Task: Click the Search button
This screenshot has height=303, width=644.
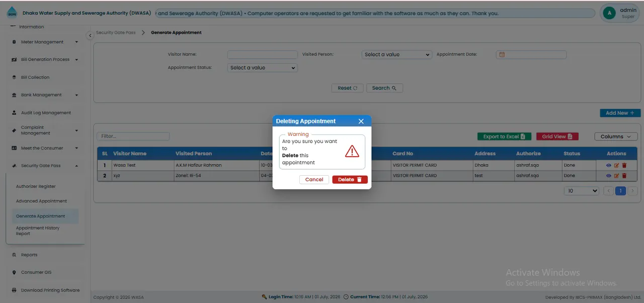Action: [x=384, y=88]
